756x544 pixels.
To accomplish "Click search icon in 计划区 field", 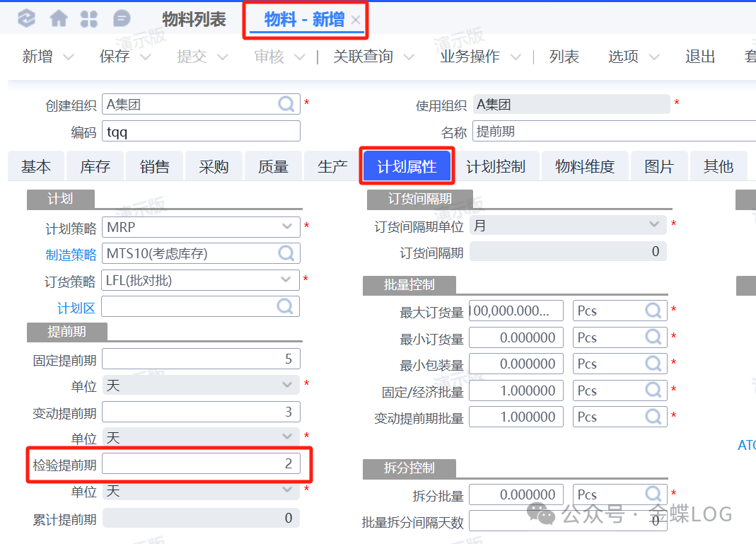I will [x=286, y=306].
